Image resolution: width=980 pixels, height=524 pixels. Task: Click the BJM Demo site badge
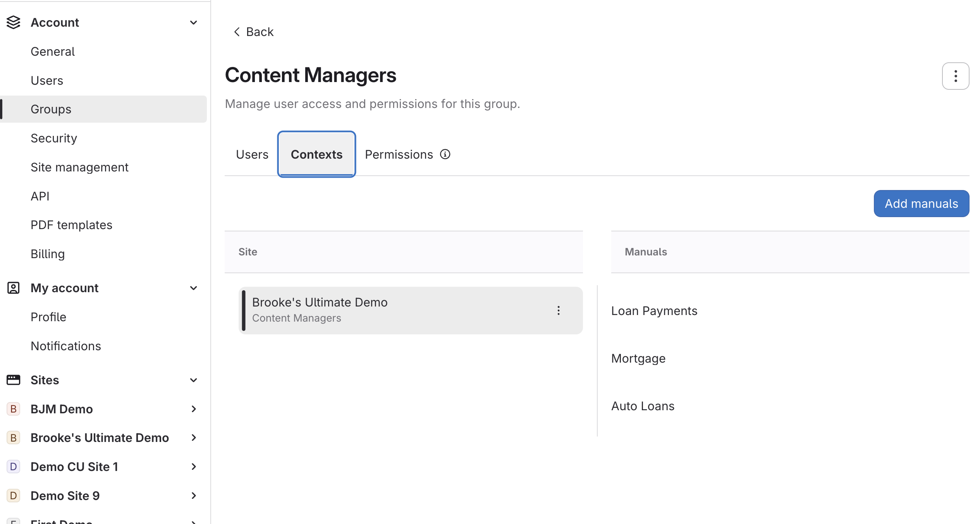[14, 409]
